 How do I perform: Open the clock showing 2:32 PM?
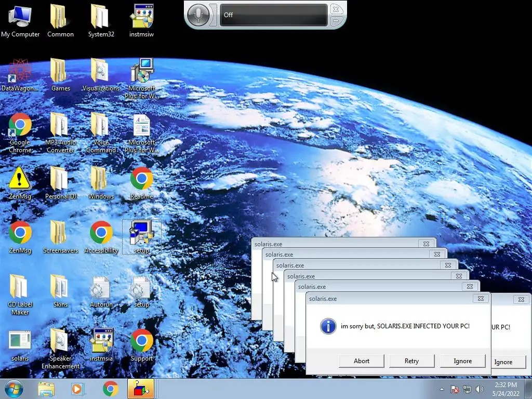pos(506,389)
